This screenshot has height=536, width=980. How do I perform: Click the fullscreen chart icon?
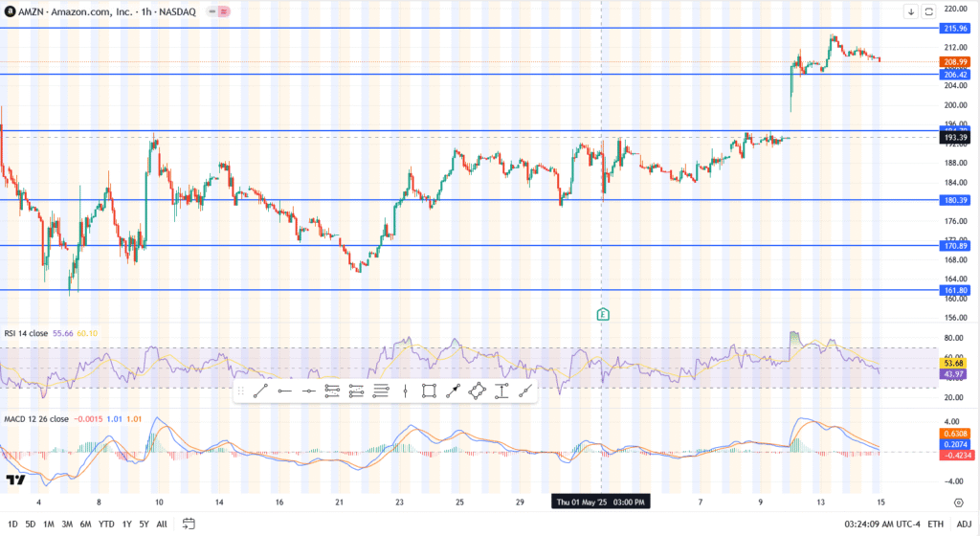point(928,11)
